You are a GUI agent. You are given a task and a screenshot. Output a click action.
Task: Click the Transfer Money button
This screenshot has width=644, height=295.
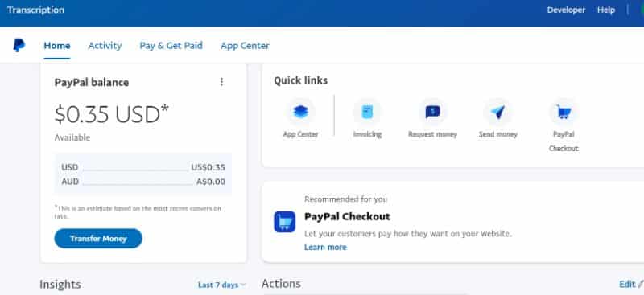98,239
